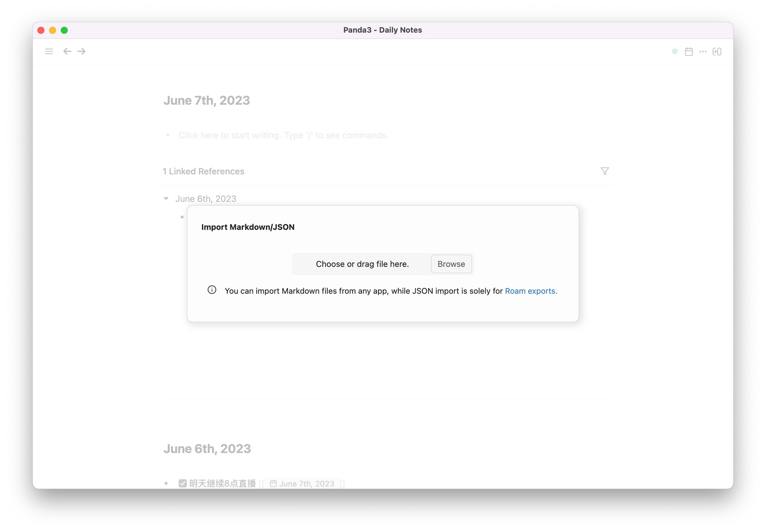Go forward with the right arrow
The image size is (766, 532).
click(x=82, y=51)
